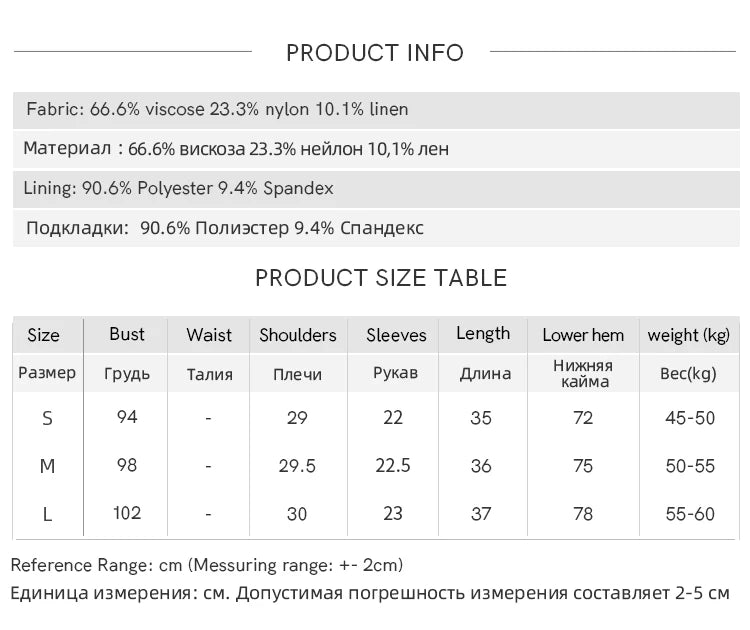This screenshot has height=630, width=750.
Task: Click the Lower hem column header
Action: click(x=583, y=335)
